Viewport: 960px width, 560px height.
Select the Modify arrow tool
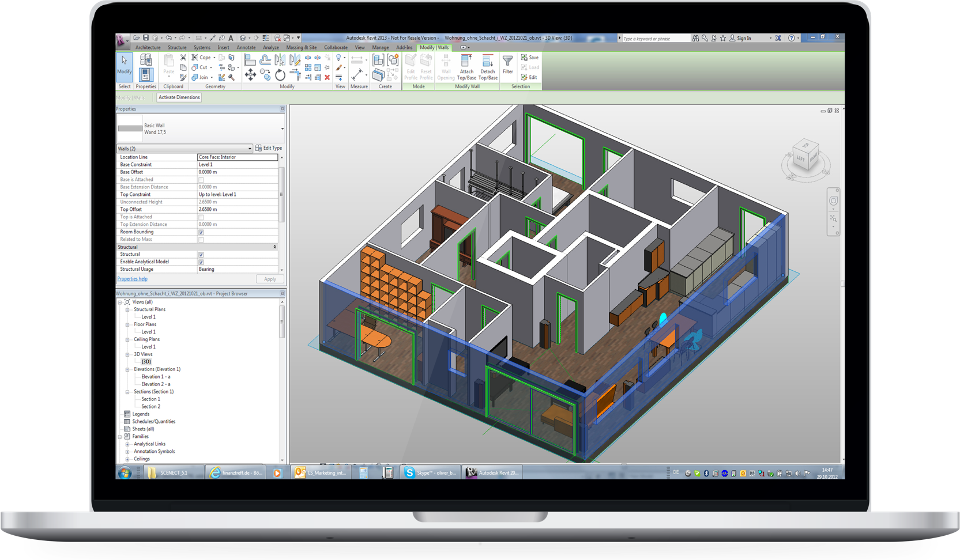coord(125,65)
